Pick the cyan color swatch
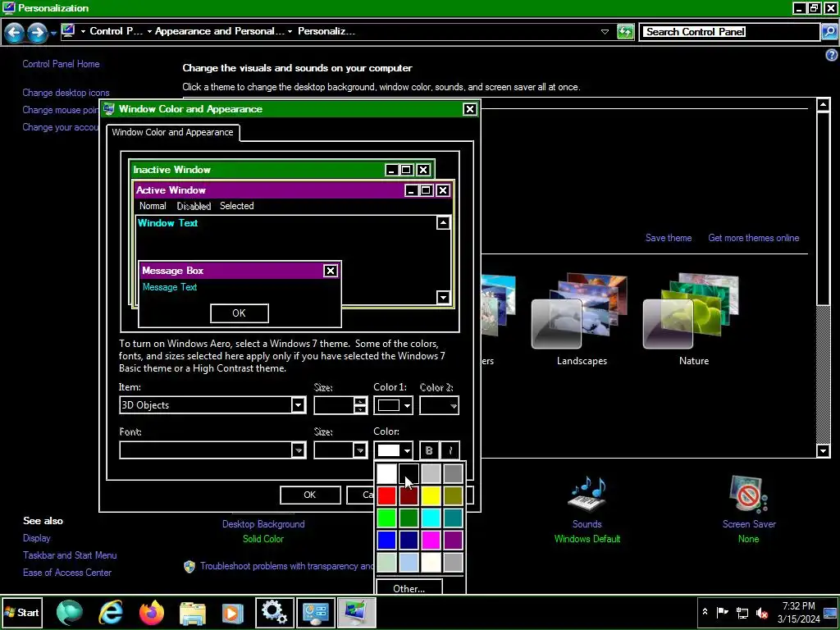This screenshot has width=840, height=630. [431, 518]
